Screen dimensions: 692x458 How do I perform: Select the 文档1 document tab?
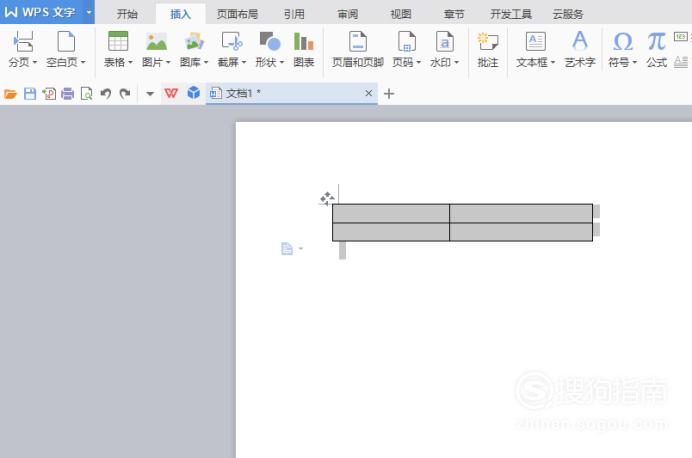[292, 93]
